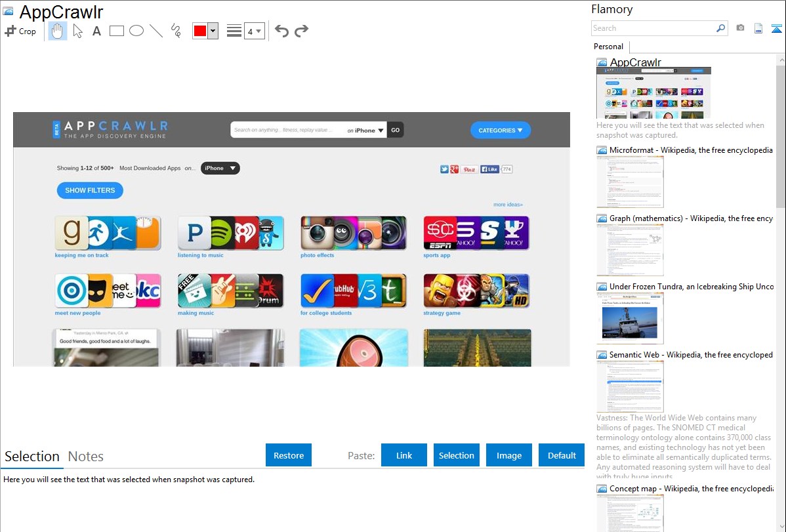Click the Default paste button
786x532 pixels.
click(562, 455)
